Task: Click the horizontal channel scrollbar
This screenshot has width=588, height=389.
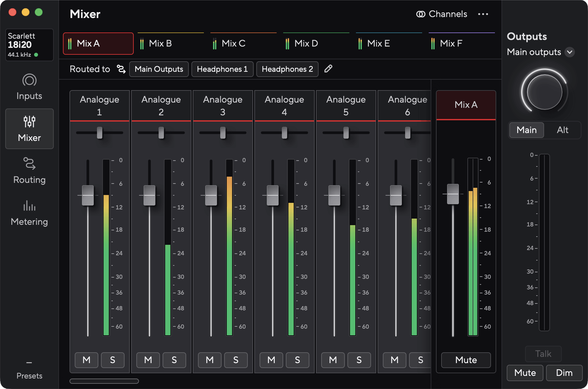Action: tap(104, 381)
